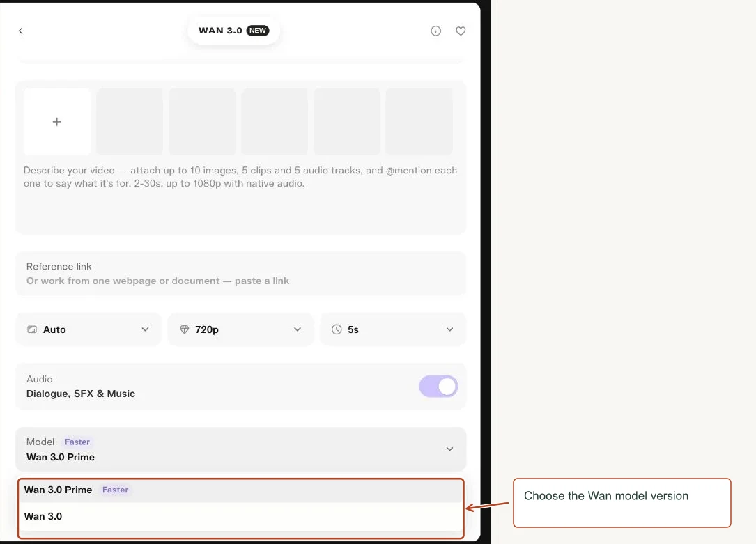Go back using the left chevron arrow

click(21, 31)
